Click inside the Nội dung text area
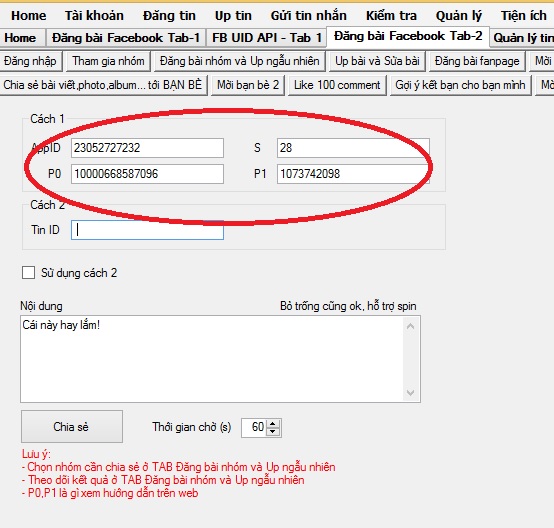554x528 pixels. point(212,359)
